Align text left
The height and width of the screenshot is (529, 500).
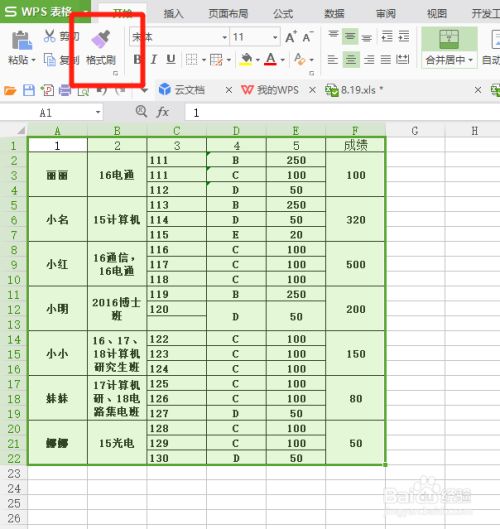(333, 60)
